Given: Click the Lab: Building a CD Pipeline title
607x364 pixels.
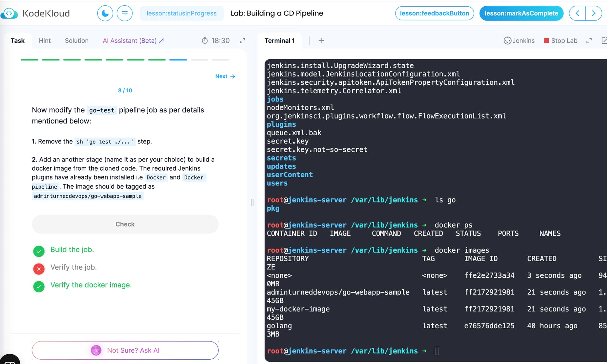Looking at the screenshot, I should pyautogui.click(x=277, y=13).
